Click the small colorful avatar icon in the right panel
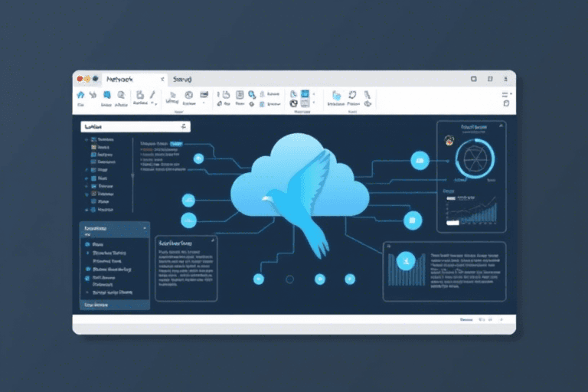 tap(449, 140)
